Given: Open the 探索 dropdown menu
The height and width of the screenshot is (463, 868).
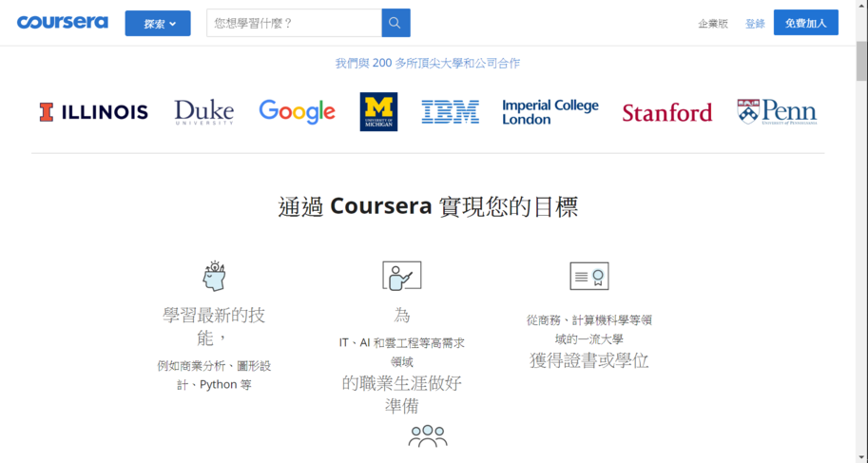Looking at the screenshot, I should [x=158, y=23].
